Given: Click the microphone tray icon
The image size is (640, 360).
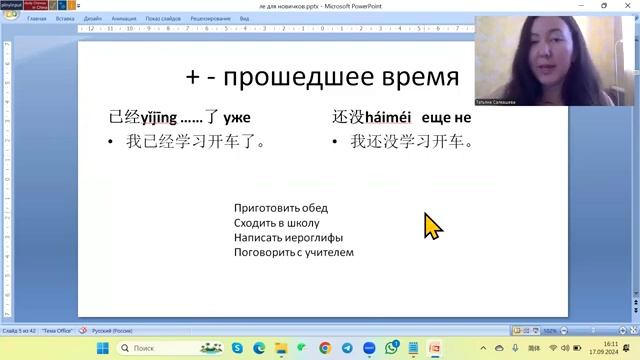Looking at the screenshot, I should pyautogui.click(x=515, y=348).
